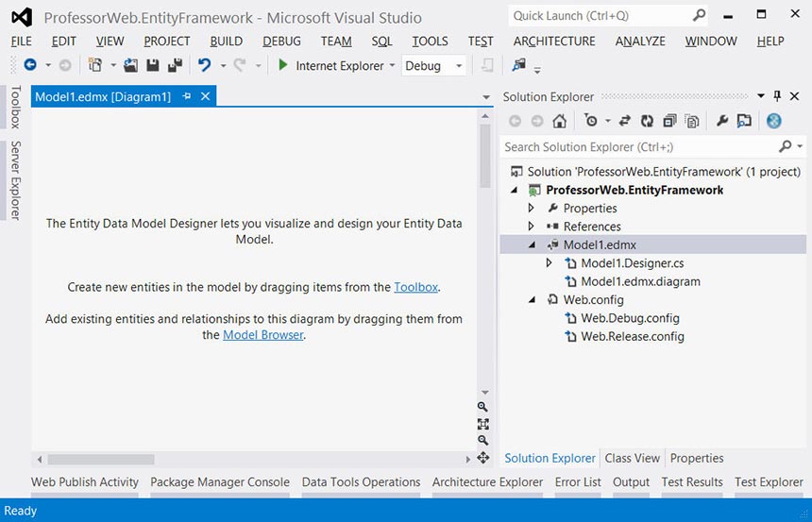Open the document tab list dropdown
812x522 pixels.
pyautogui.click(x=485, y=97)
